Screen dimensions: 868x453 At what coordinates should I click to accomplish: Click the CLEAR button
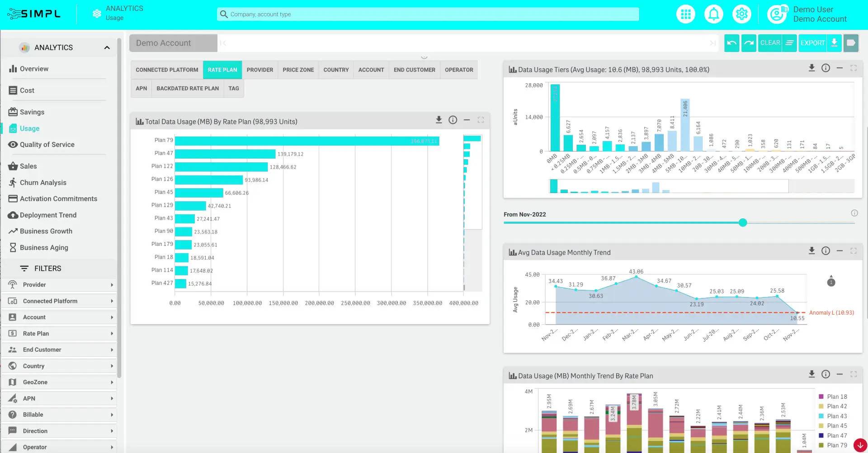pos(770,43)
